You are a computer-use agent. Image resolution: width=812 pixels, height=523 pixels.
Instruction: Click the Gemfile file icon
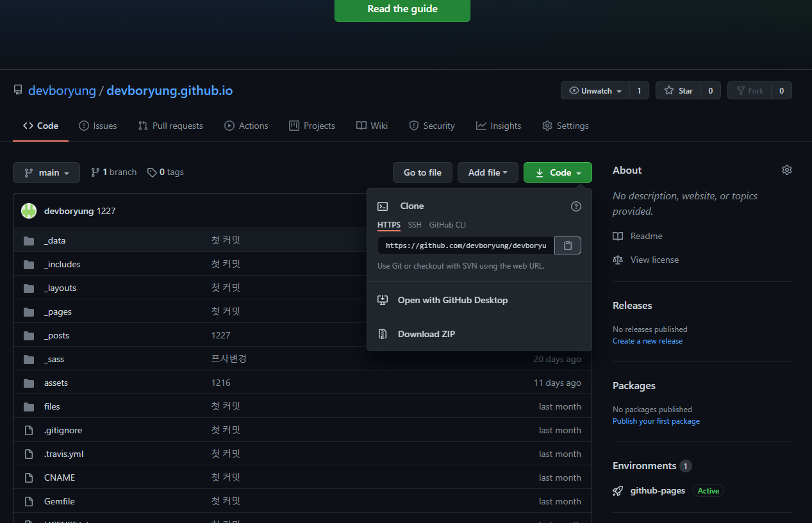pyautogui.click(x=29, y=502)
